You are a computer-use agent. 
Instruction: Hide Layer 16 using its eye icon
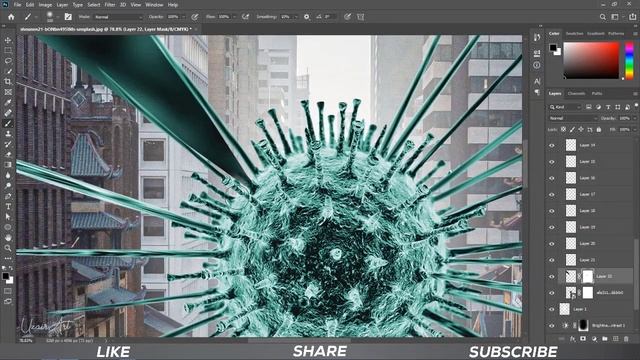(552, 178)
